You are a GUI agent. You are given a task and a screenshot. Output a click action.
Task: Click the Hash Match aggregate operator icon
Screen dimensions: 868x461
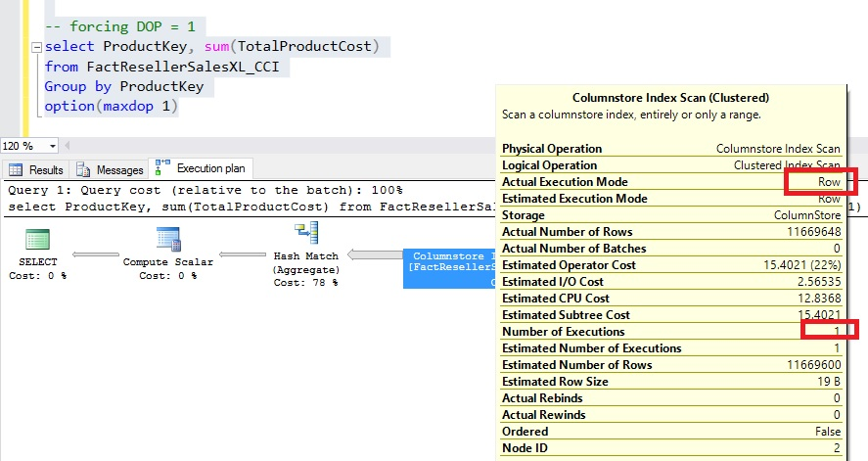point(305,233)
